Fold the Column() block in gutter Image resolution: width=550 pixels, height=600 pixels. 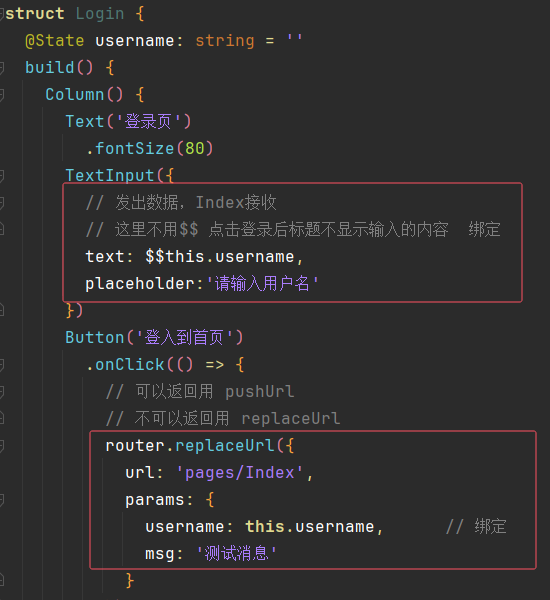click(2, 95)
